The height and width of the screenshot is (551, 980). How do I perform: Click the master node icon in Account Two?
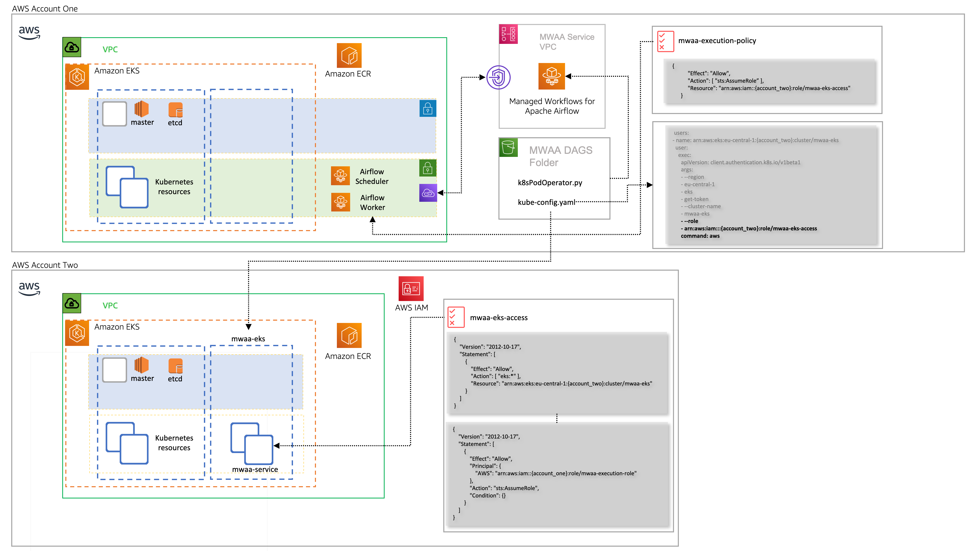[141, 365]
